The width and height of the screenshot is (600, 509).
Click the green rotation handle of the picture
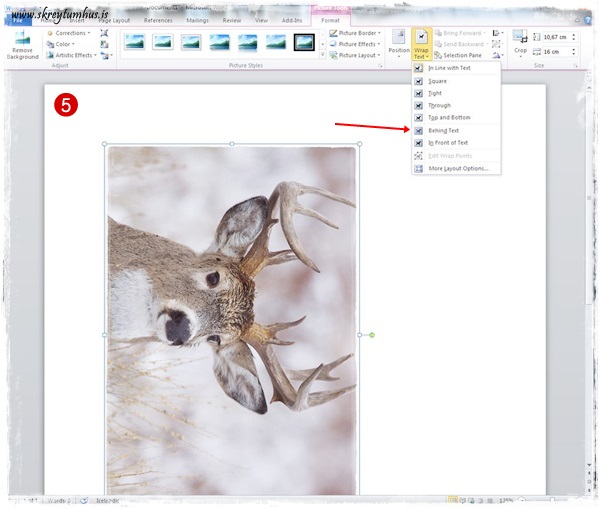point(372,334)
